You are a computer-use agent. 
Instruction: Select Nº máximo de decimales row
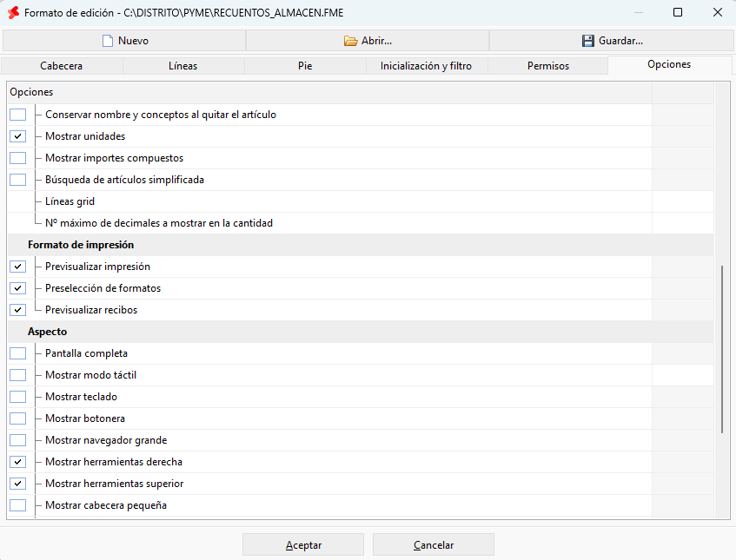click(329, 223)
